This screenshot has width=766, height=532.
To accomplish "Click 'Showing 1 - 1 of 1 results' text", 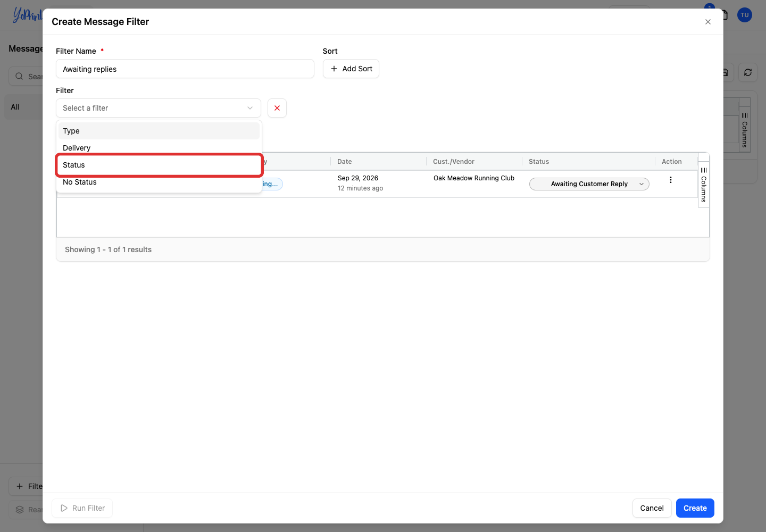I will click(108, 250).
